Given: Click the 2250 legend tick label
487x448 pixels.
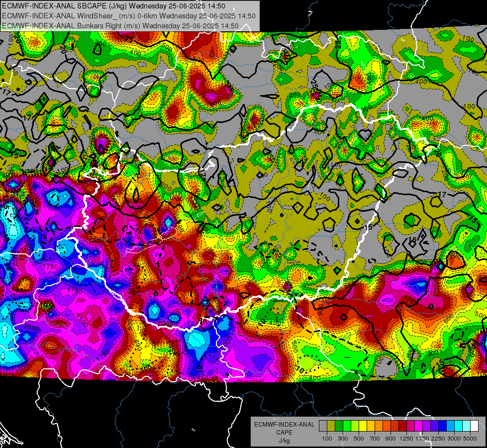Looking at the screenshot, I should 438,439.
